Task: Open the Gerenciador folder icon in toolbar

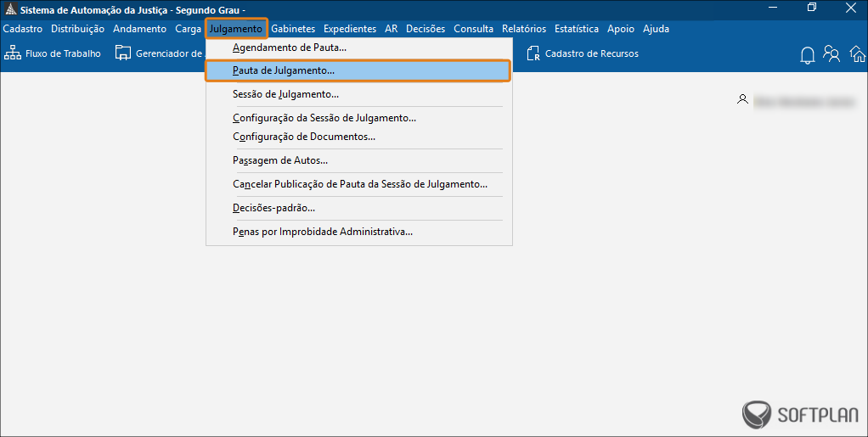Action: click(x=121, y=53)
